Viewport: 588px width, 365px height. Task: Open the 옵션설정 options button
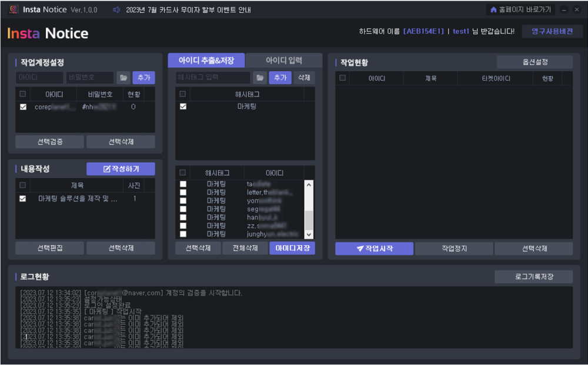[x=534, y=62]
